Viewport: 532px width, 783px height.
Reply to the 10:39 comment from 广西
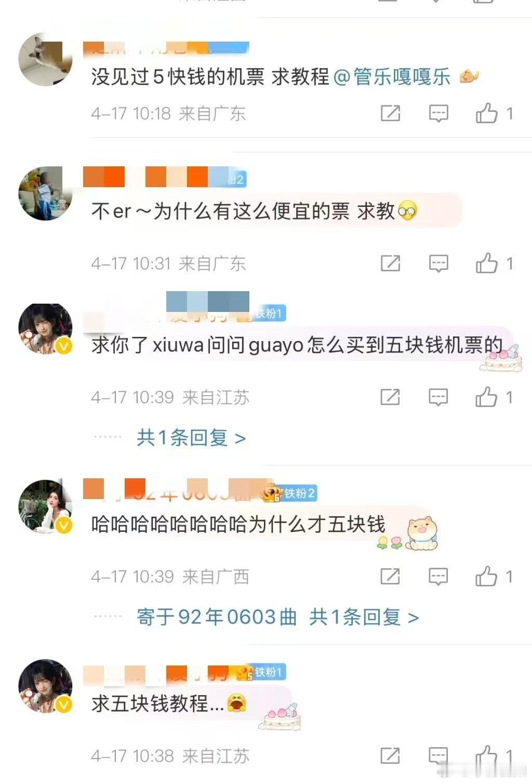(438, 576)
